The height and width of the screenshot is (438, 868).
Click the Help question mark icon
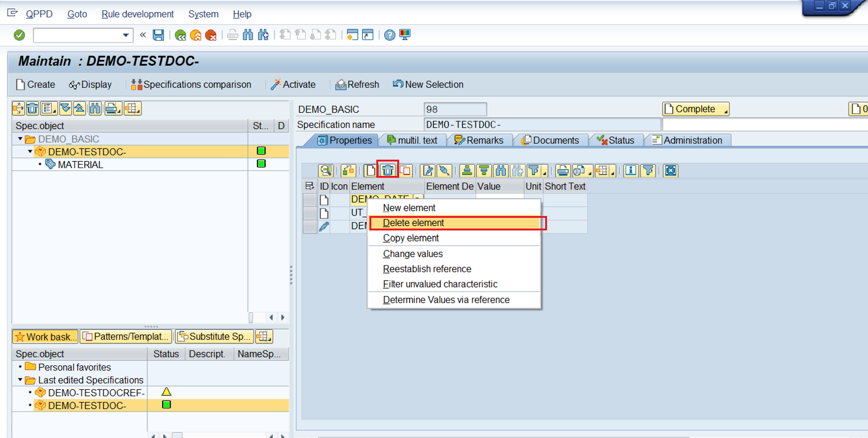[389, 35]
